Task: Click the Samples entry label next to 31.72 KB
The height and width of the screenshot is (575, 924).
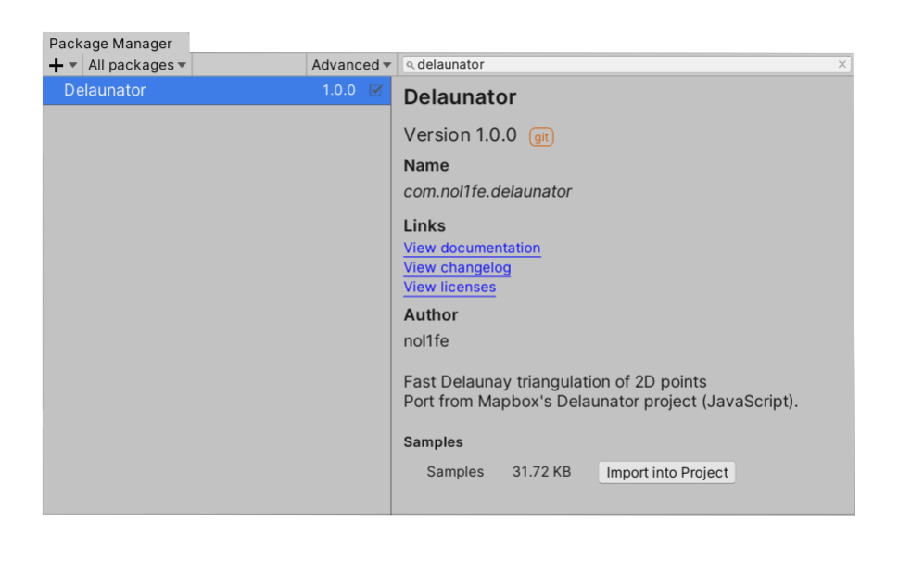Action: click(455, 472)
